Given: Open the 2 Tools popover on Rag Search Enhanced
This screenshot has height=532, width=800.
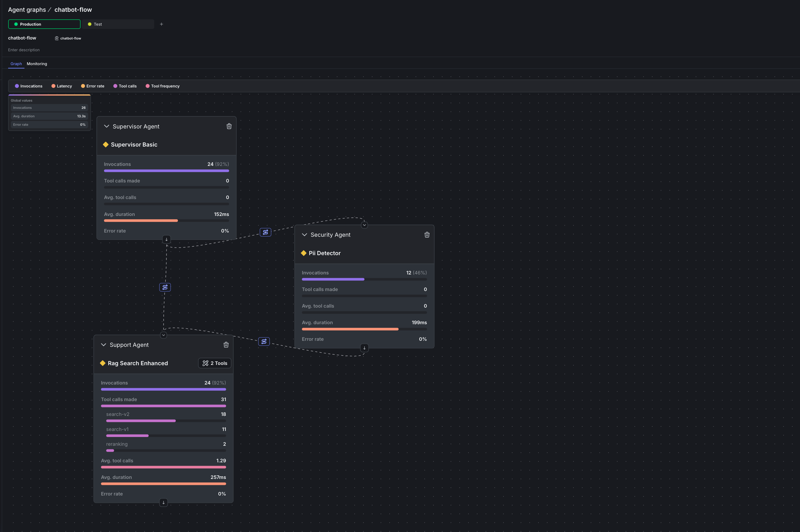Looking at the screenshot, I should point(215,363).
